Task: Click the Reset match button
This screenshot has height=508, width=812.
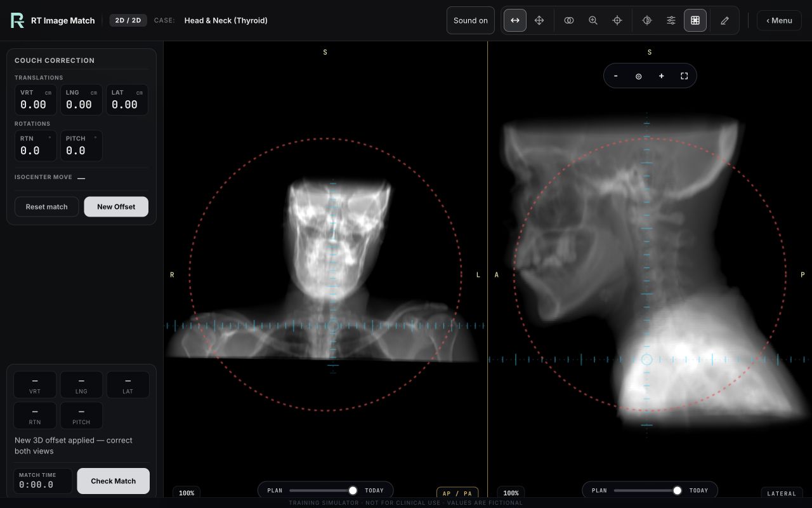Action: pyautogui.click(x=46, y=206)
